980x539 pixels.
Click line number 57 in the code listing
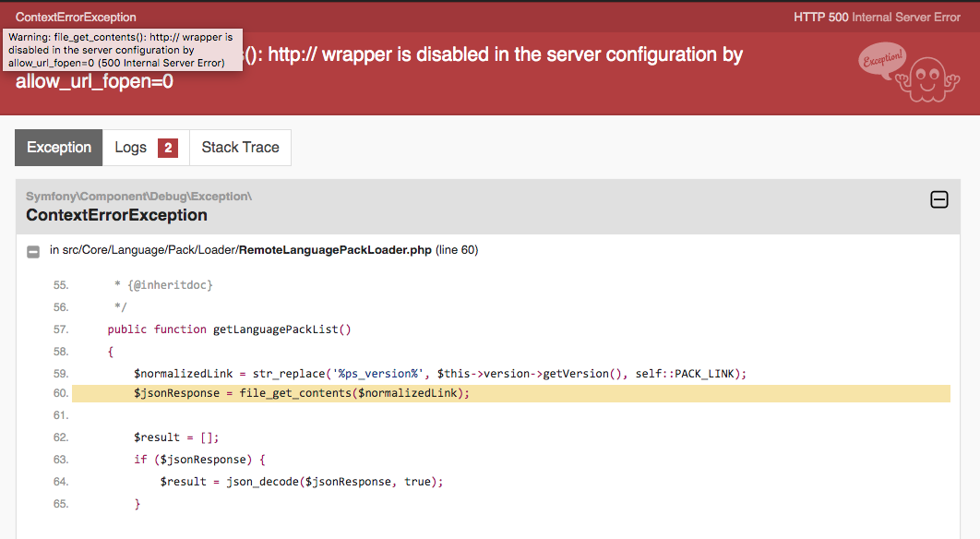click(61, 329)
